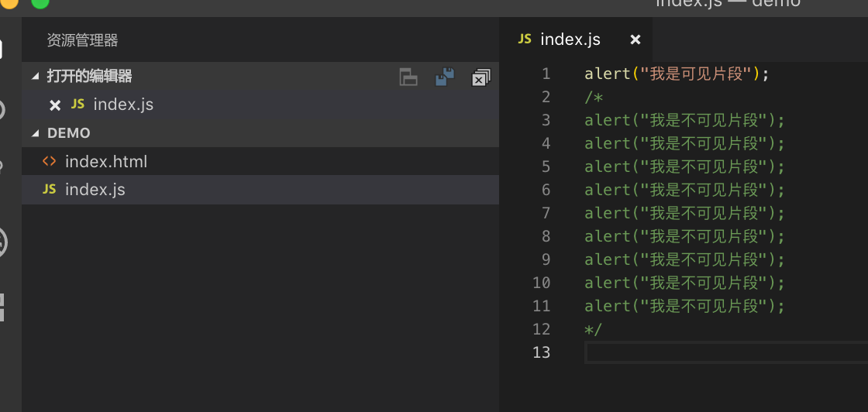Click the new untitled file icon
This screenshot has height=412, width=868.
[408, 77]
